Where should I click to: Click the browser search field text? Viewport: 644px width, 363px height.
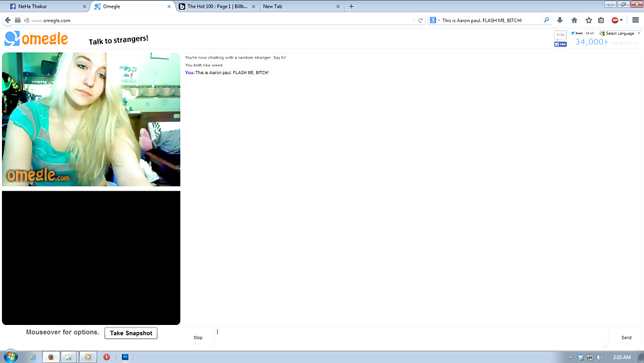coord(482,20)
